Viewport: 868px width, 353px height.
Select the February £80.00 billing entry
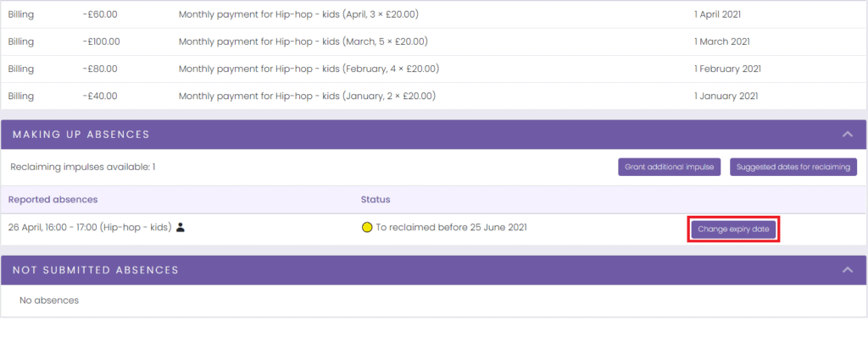(433, 69)
